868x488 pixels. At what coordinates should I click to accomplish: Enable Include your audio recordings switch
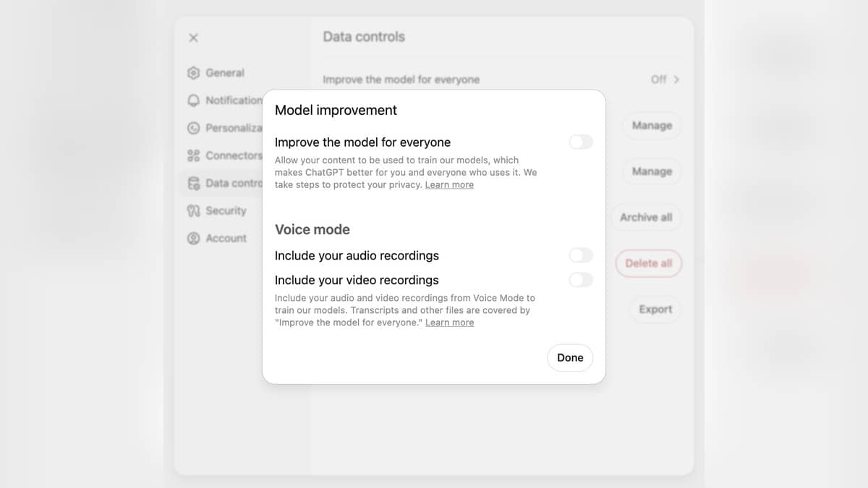[x=581, y=255]
